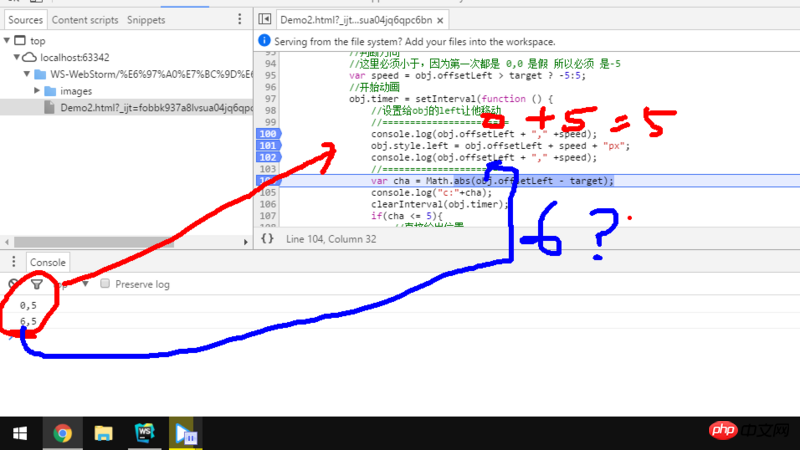Image resolution: width=800 pixels, height=450 pixels.
Task: Select the images folder row
Action: pos(127,91)
